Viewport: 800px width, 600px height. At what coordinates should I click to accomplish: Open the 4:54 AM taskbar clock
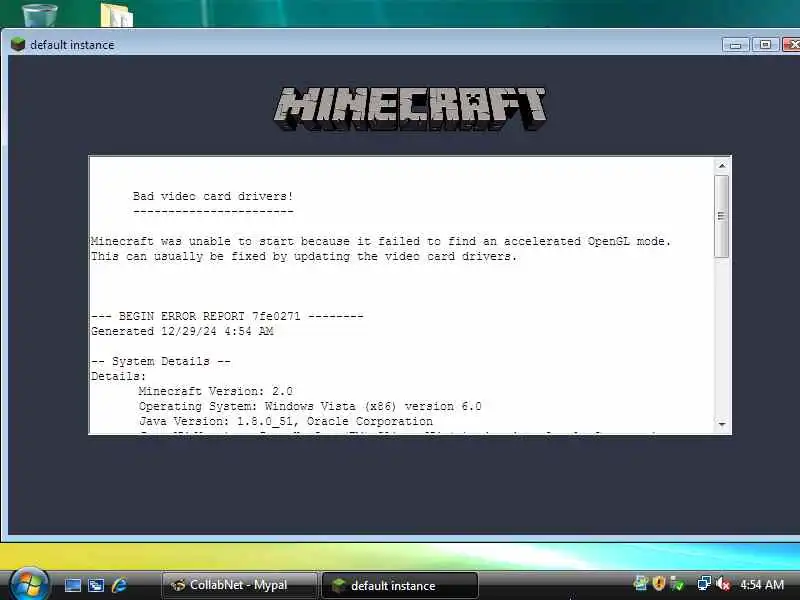click(x=762, y=584)
